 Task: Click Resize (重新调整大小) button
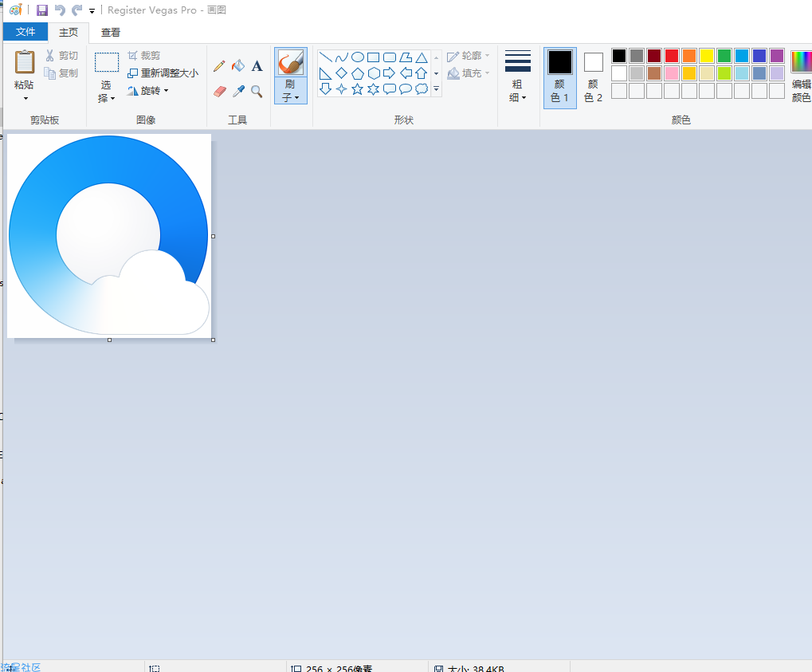[163, 73]
